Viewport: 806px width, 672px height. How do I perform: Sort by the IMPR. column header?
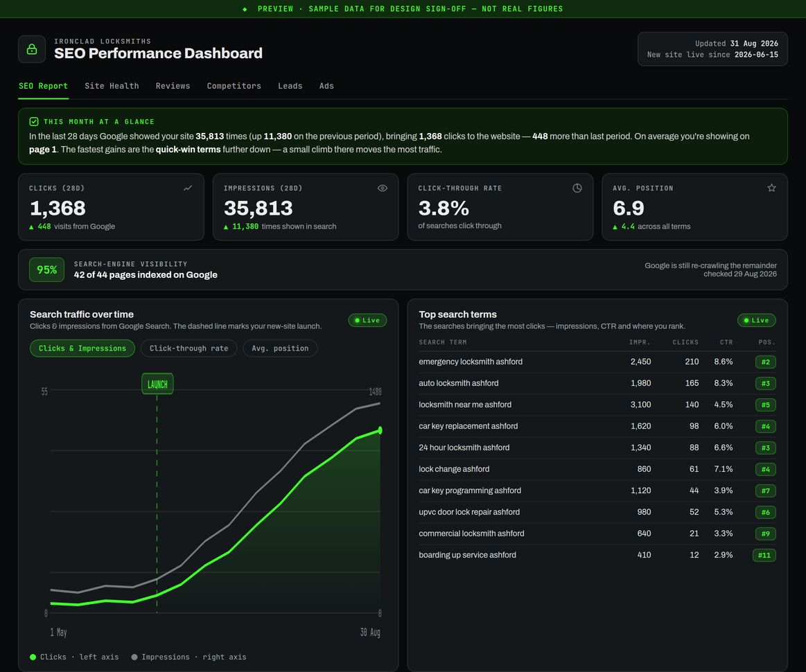[640, 342]
